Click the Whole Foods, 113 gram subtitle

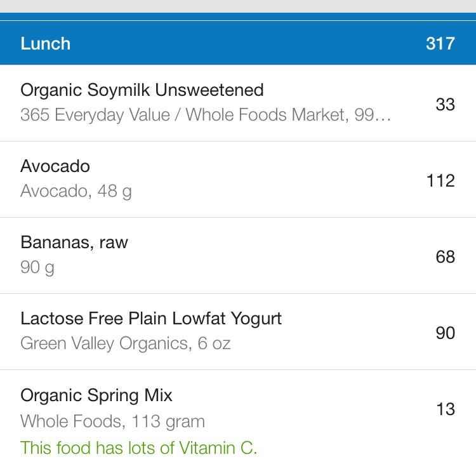click(112, 421)
